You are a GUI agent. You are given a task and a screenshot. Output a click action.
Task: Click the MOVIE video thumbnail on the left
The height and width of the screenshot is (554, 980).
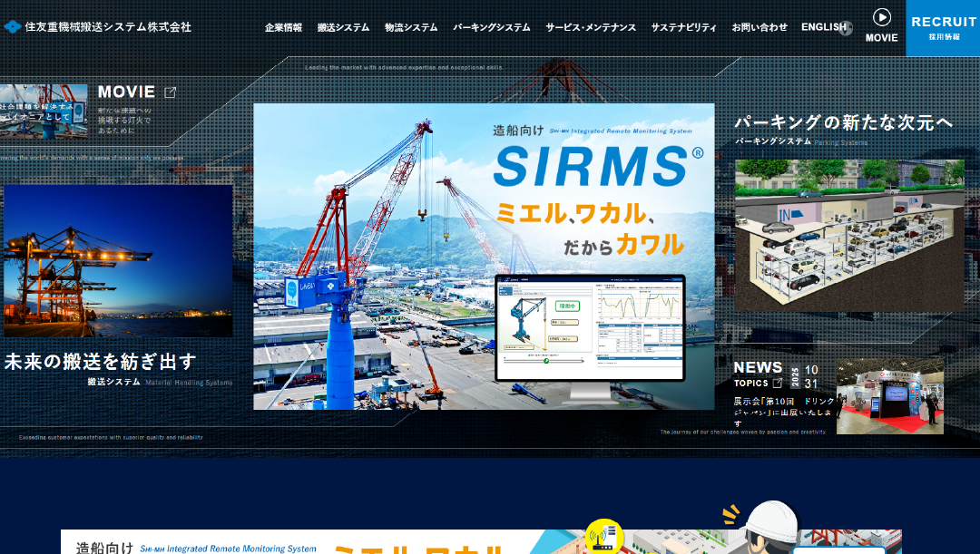tap(44, 113)
